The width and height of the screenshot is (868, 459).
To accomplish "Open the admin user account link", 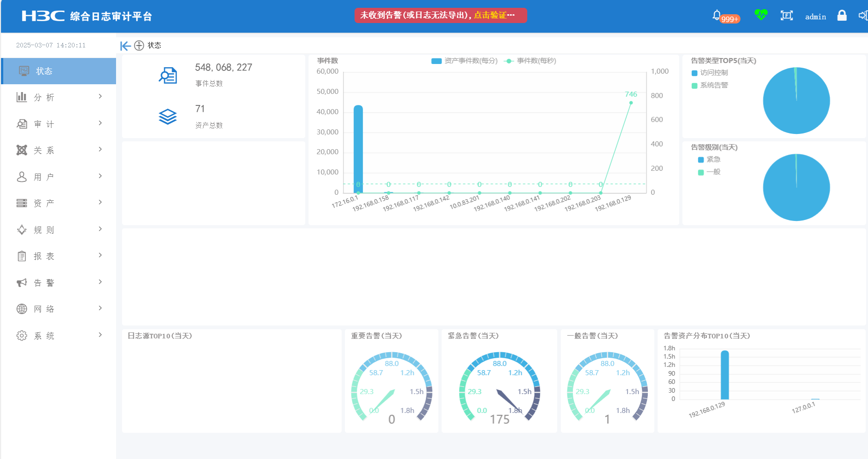I will pos(815,17).
